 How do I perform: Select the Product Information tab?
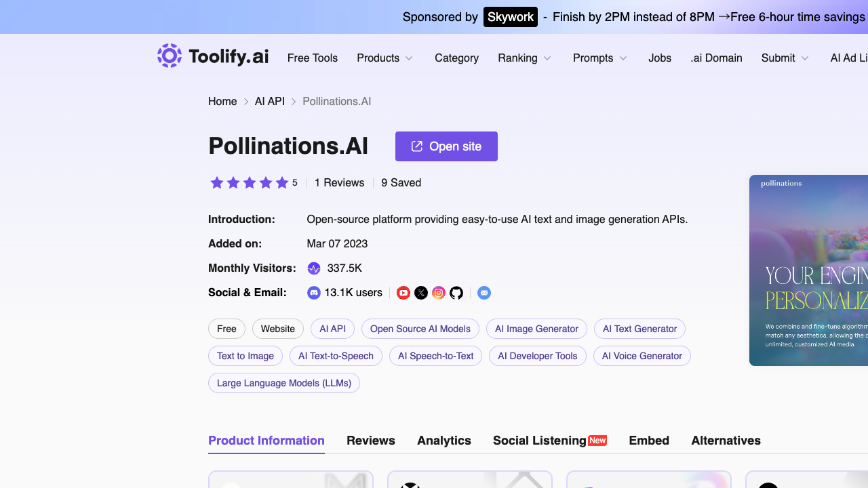point(267,441)
